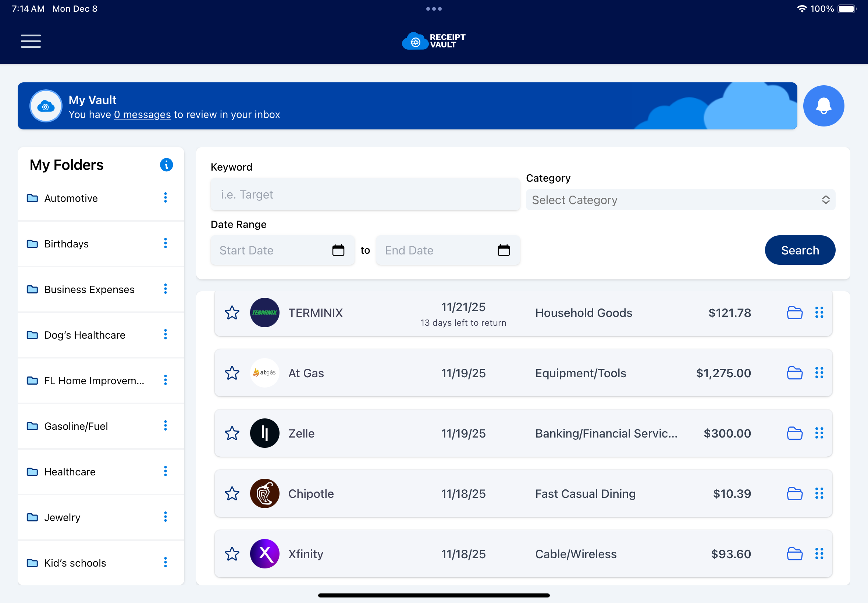Open the hamburger navigation menu
The width and height of the screenshot is (868, 603).
(x=31, y=41)
